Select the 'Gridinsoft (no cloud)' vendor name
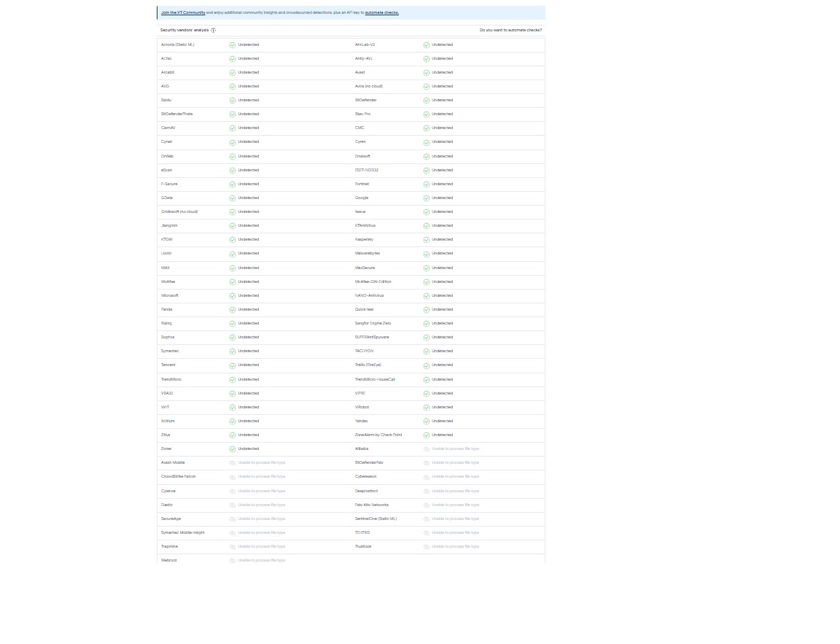The height and width of the screenshot is (644, 840). pos(179,212)
